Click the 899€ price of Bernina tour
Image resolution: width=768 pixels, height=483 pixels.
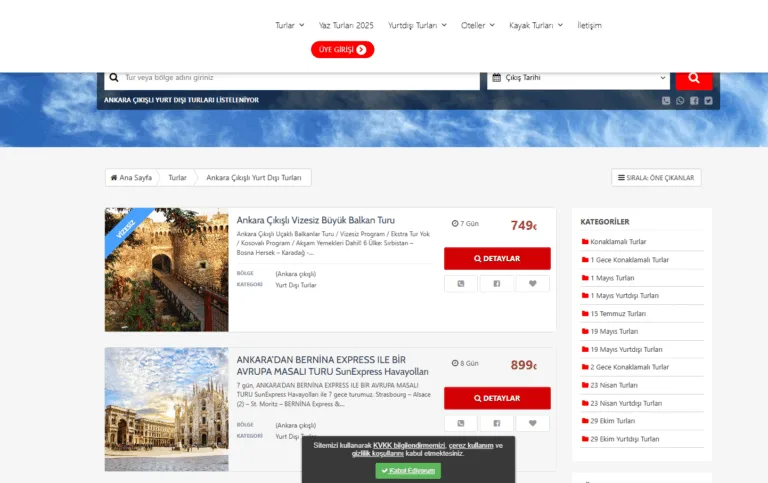tap(524, 365)
